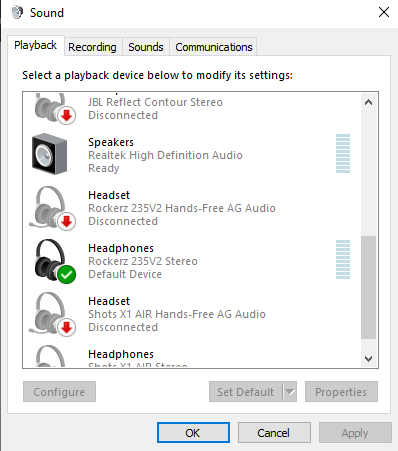398x451 pixels.
Task: Select the 'Rockerz 235V2 Stereo' text
Action: click(x=143, y=261)
